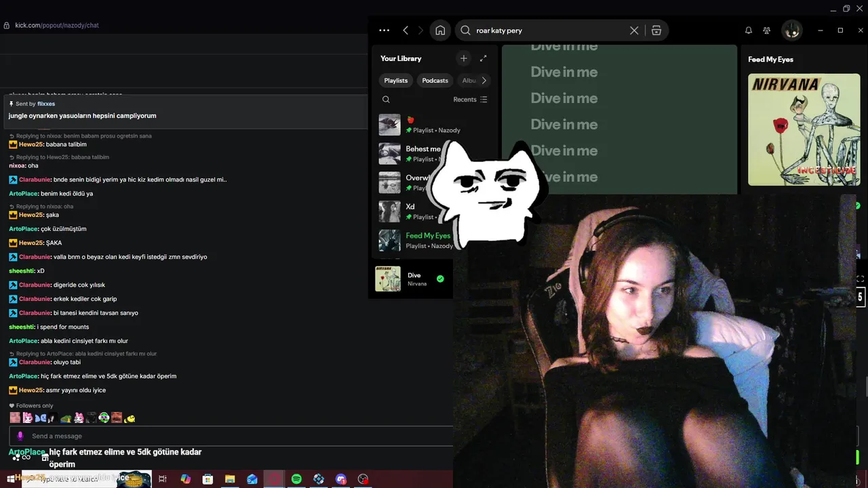Image resolution: width=868 pixels, height=488 pixels.
Task: Create a new playlist with plus button
Action: (464, 58)
